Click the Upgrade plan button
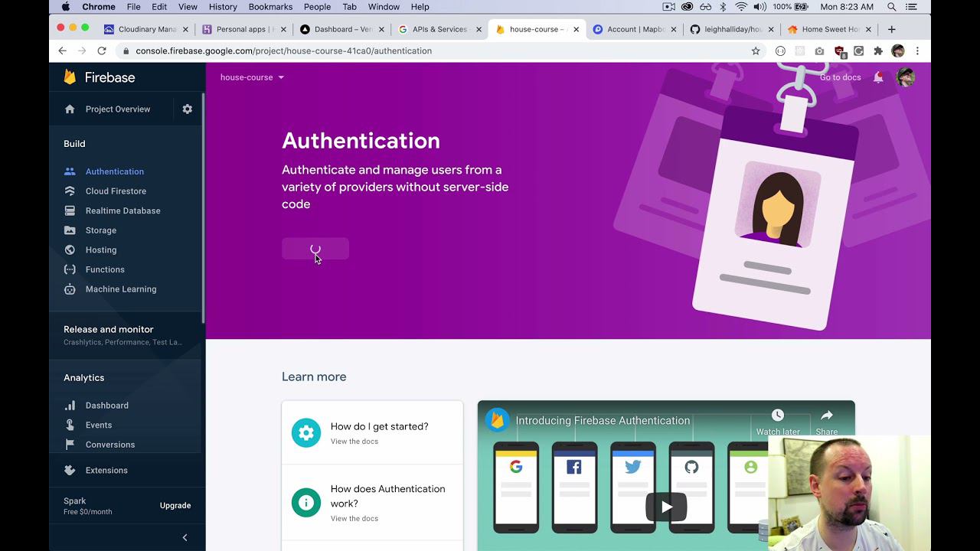Image resolution: width=980 pixels, height=551 pixels. pyautogui.click(x=175, y=506)
